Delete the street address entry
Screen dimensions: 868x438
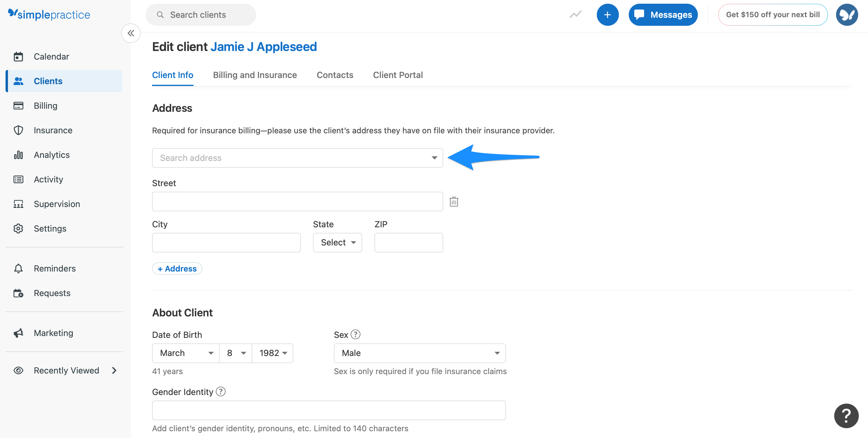pyautogui.click(x=454, y=201)
